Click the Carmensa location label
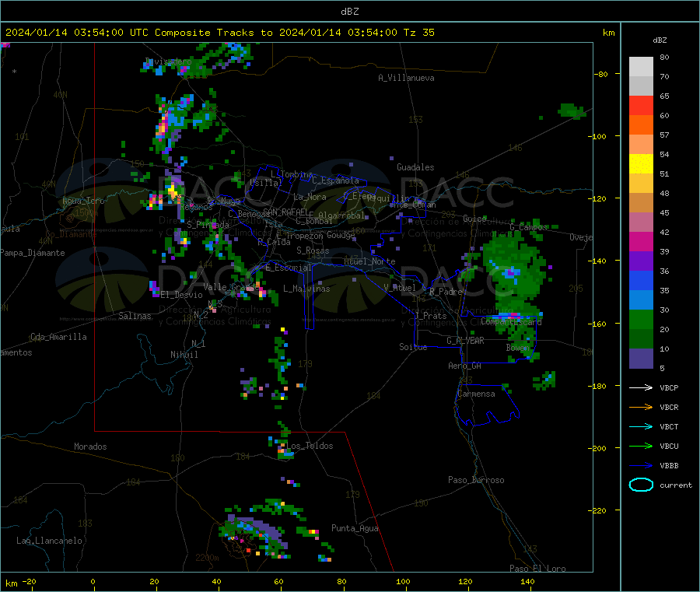This screenshot has width=700, height=592. coord(476,394)
